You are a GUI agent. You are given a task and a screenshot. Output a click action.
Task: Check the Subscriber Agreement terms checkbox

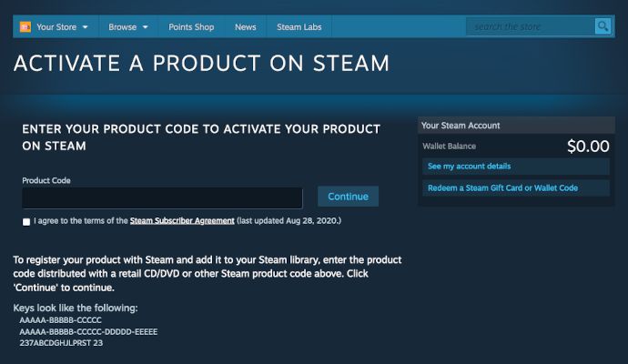[x=26, y=222]
